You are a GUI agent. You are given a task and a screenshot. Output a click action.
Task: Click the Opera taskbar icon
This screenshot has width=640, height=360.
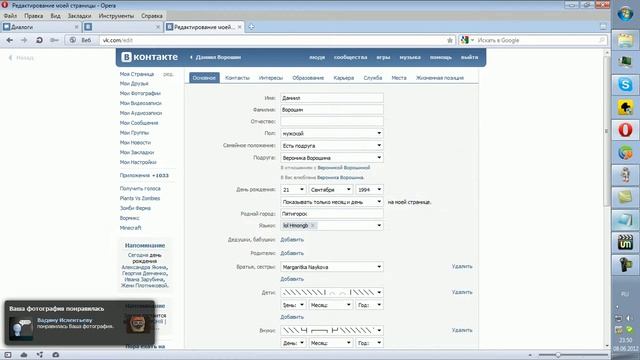[x=625, y=130]
